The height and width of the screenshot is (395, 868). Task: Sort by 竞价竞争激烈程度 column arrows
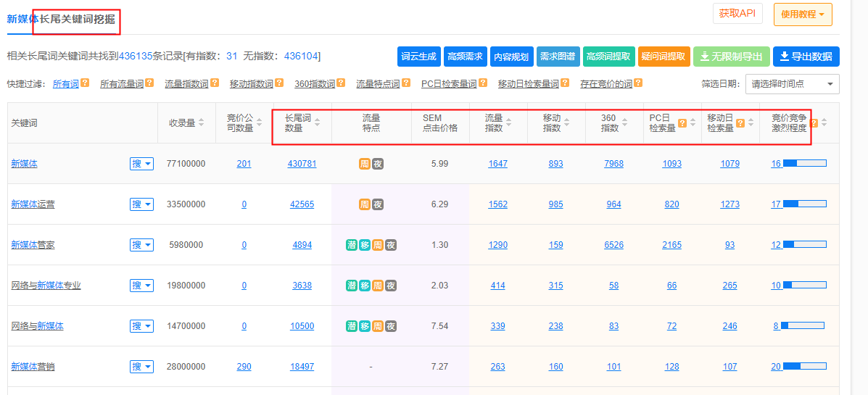pos(824,122)
